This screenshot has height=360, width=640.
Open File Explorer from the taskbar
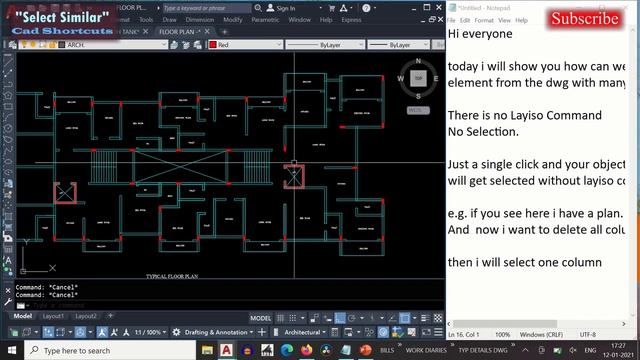click(207, 350)
